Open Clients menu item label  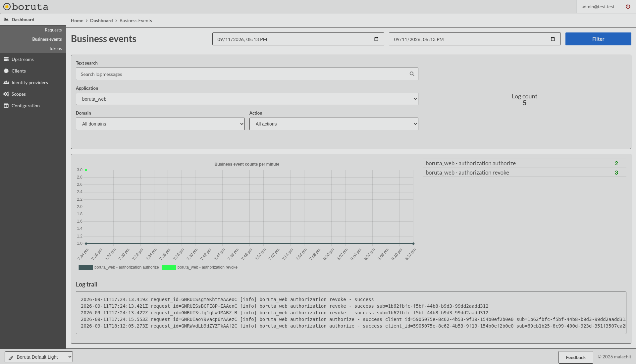point(19,71)
